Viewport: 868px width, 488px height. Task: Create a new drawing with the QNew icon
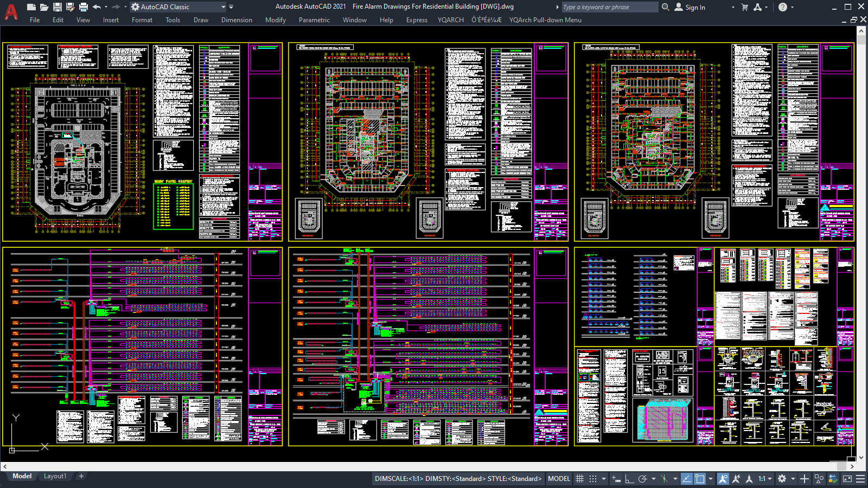[31, 7]
